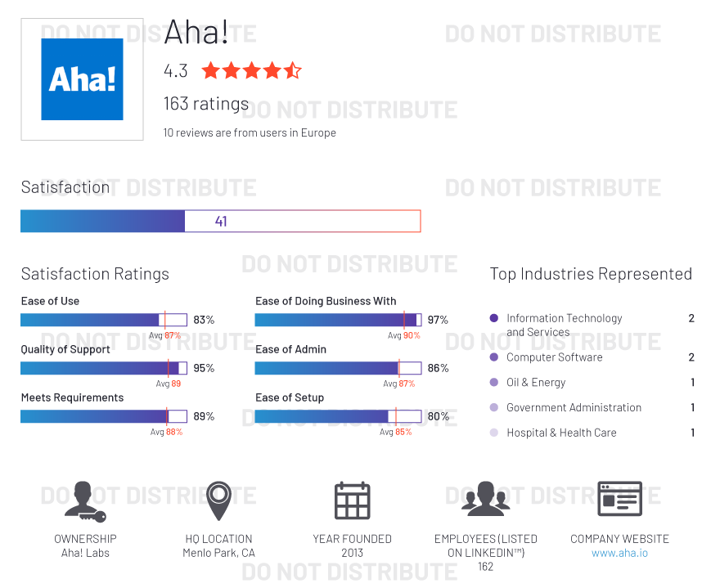Click the Oil & Energy legend dot
The image size is (720, 588).
(493, 382)
